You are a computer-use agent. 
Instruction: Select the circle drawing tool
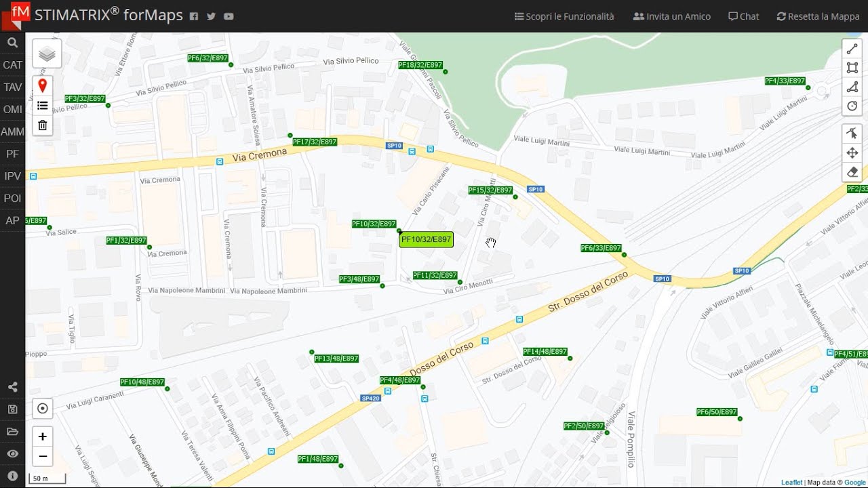pos(852,106)
